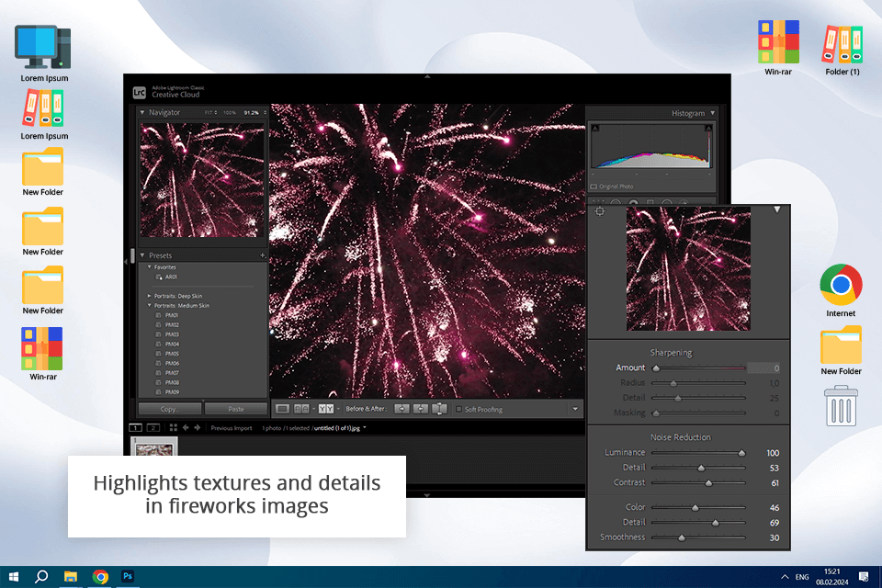Screen dimensions: 882x588
Task: Collapse the Favorites preset group
Action: point(149,267)
